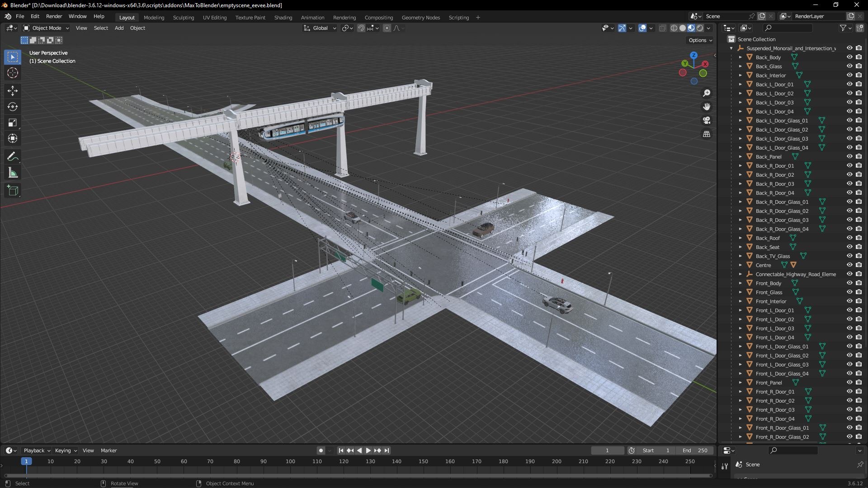This screenshot has width=868, height=488.
Task: Click the current frame field
Action: click(607, 450)
